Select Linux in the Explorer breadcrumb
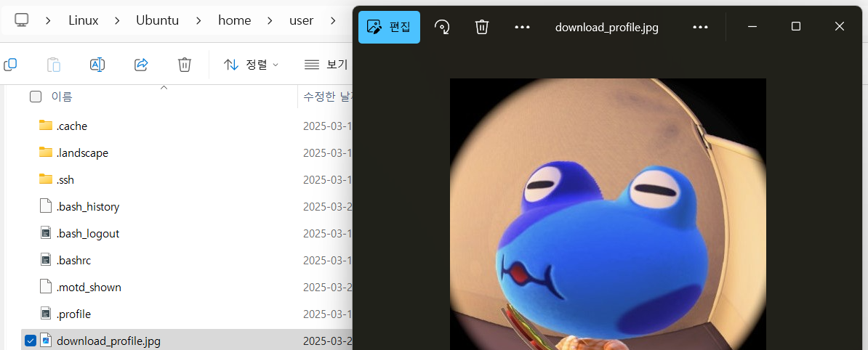Image resolution: width=868 pixels, height=350 pixels. (84, 20)
